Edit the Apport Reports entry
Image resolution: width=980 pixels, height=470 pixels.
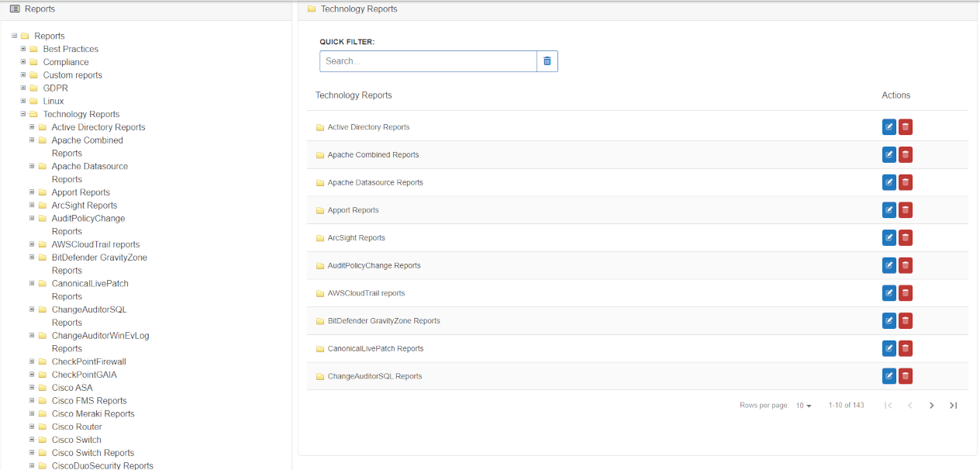(x=889, y=210)
